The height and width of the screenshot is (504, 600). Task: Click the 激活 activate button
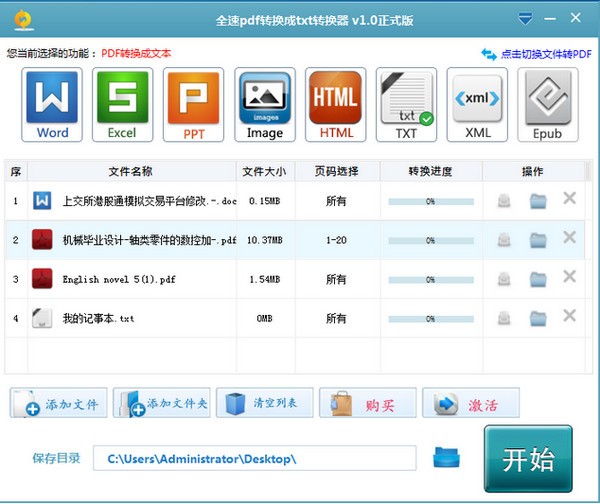click(x=471, y=404)
